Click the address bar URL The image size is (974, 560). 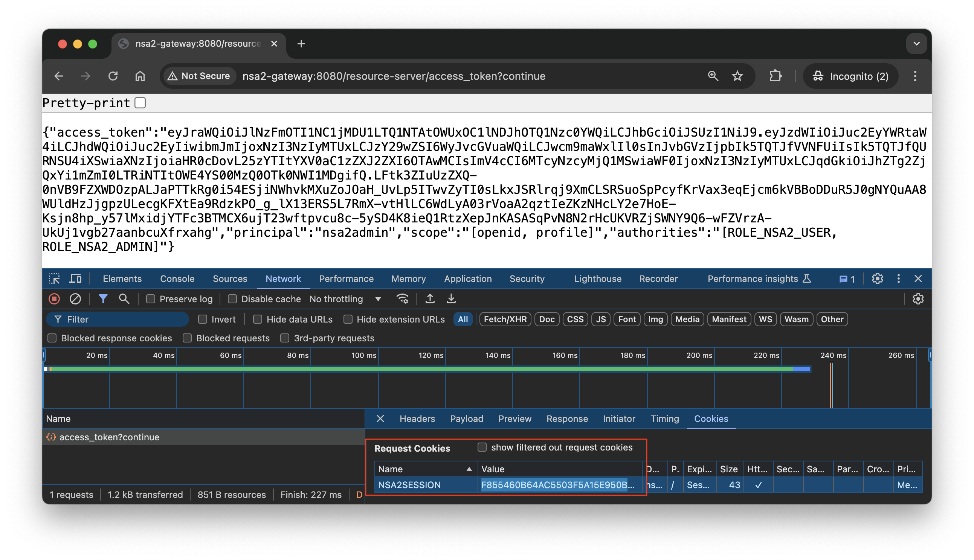tap(393, 76)
